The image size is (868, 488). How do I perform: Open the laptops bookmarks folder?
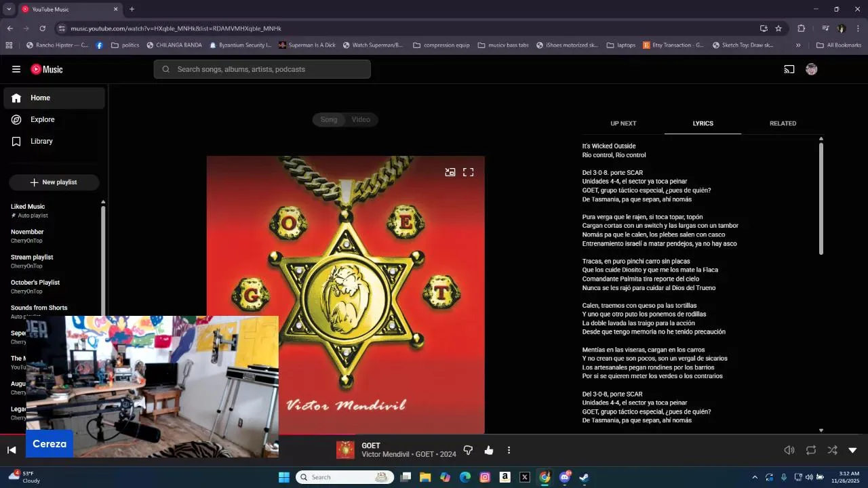click(621, 45)
